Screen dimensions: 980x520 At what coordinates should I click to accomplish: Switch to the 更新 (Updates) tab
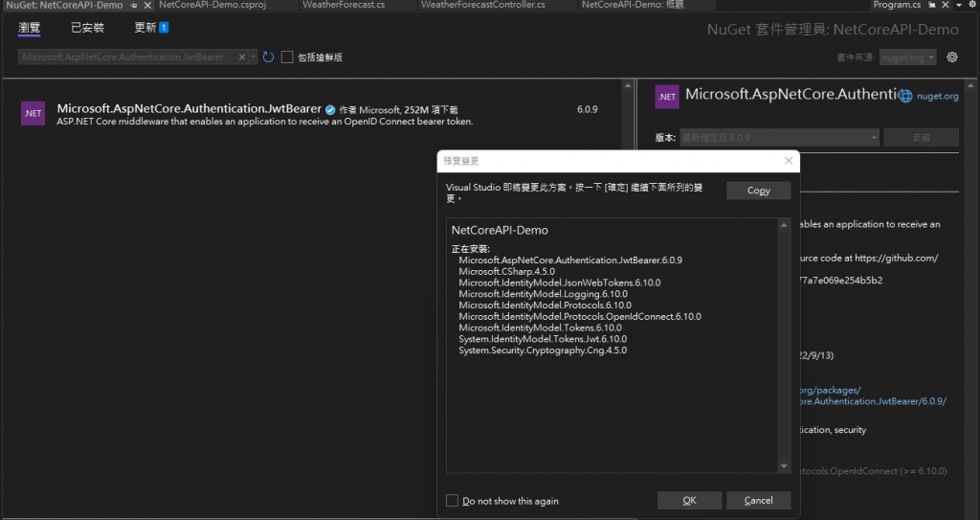(x=145, y=28)
